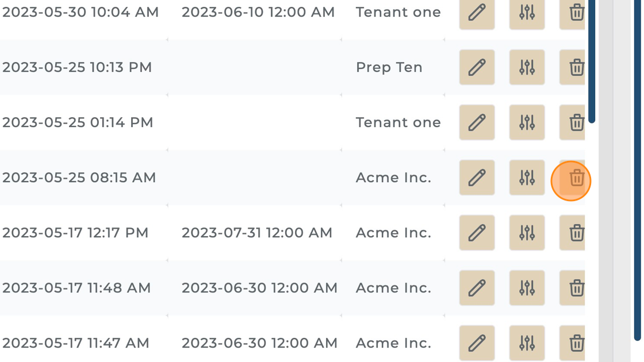Screen dimensions: 644x362
Task: Delete the 2023-05-25 08:15 AM Acme Inc. row
Action: coord(575,178)
